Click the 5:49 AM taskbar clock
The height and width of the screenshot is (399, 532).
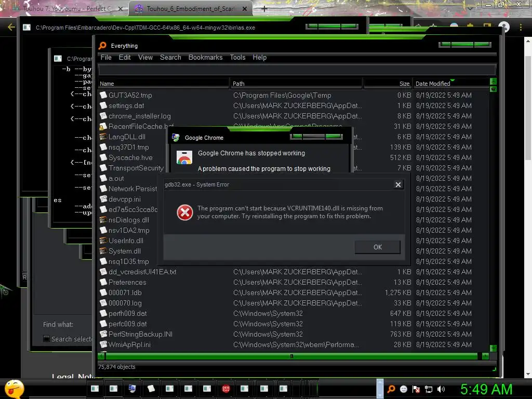coord(486,389)
